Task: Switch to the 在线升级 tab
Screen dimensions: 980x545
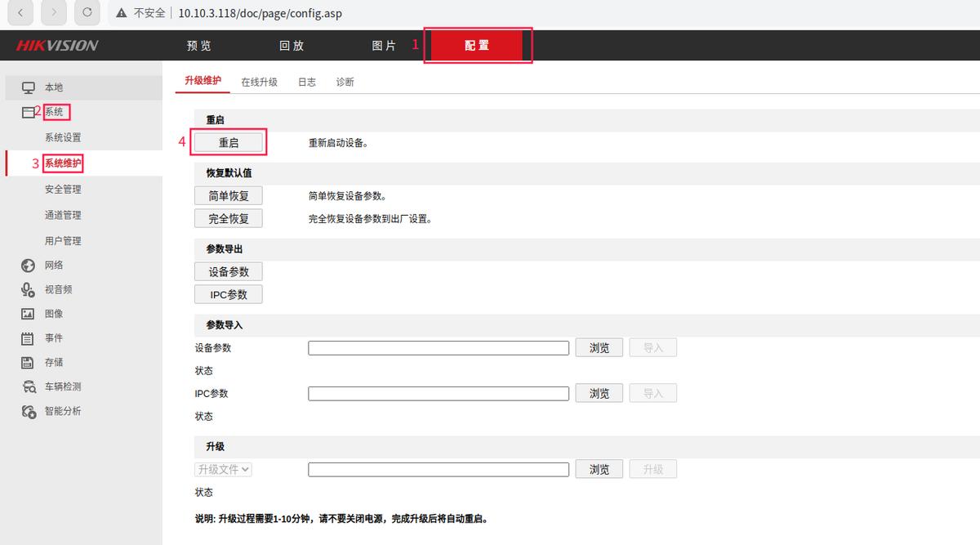Action: pos(259,82)
